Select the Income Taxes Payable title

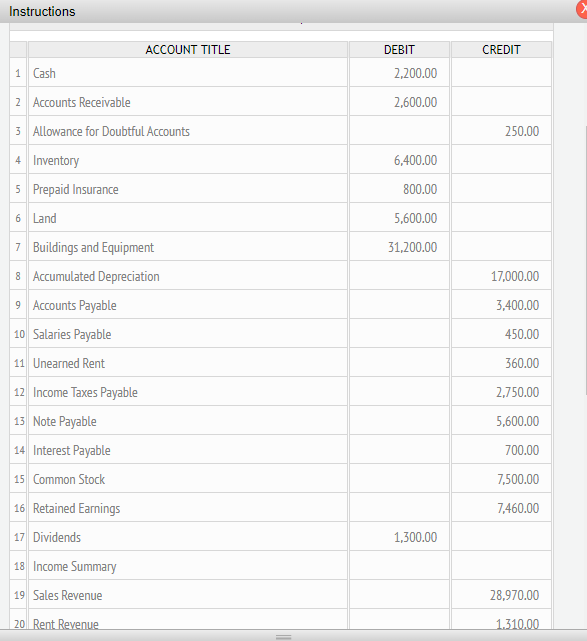coord(85,392)
